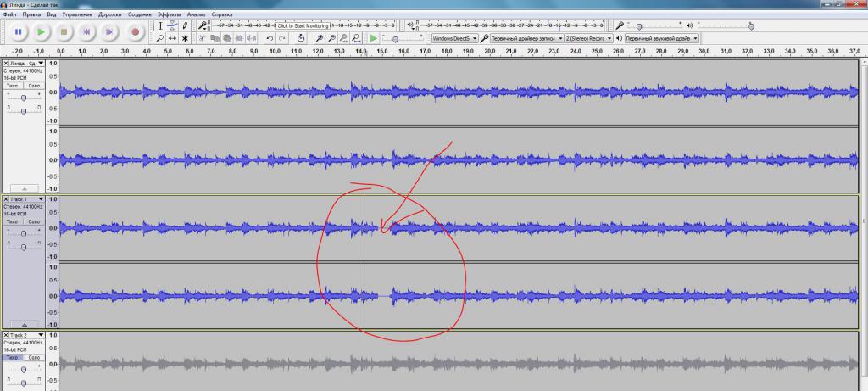Viewport: 868px width, 391px height.
Task: Select the Draw pencil tool
Action: coord(185,25)
